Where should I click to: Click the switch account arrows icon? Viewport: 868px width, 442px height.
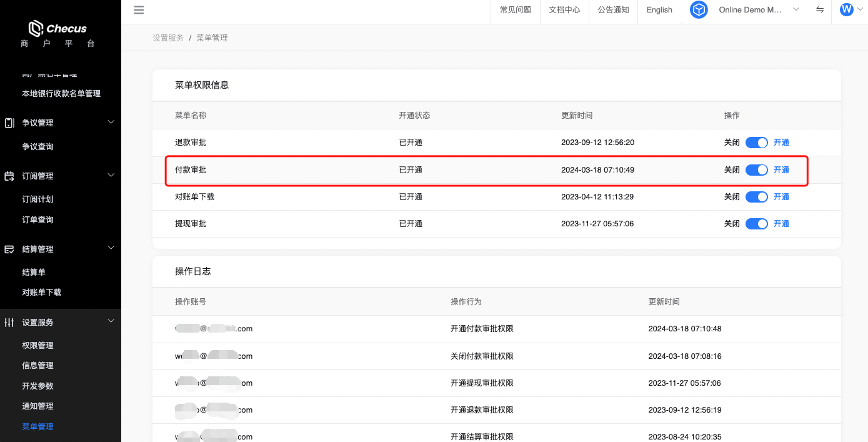coord(819,10)
